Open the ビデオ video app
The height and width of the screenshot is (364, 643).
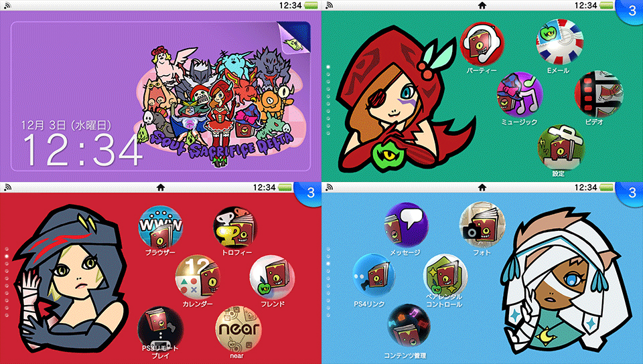[598, 94]
